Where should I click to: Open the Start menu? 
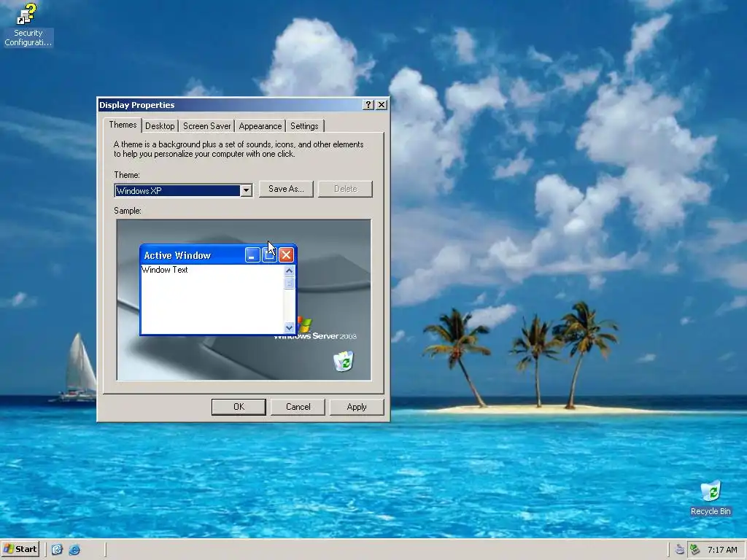click(20, 549)
